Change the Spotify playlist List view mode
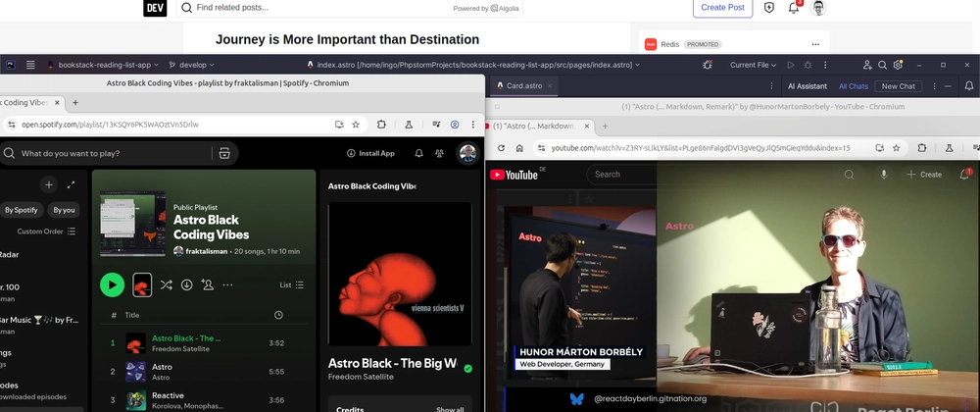Screen dimensions: 980x412 pos(291,285)
